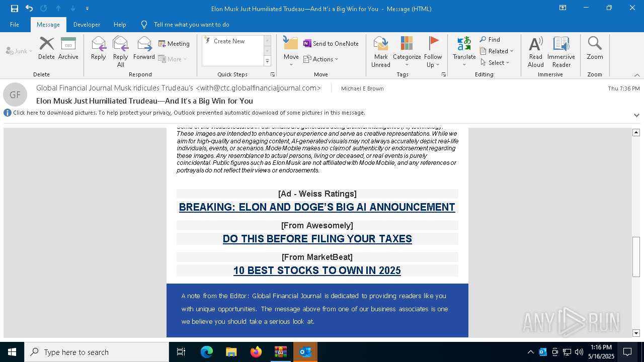644x362 pixels.
Task: Open the Windows Start menu
Action: pos(12,352)
